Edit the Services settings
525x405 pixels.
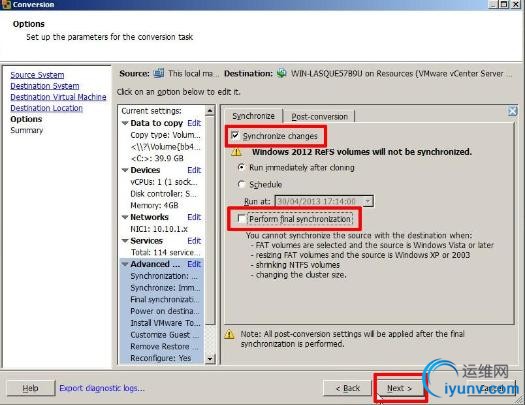[194, 241]
